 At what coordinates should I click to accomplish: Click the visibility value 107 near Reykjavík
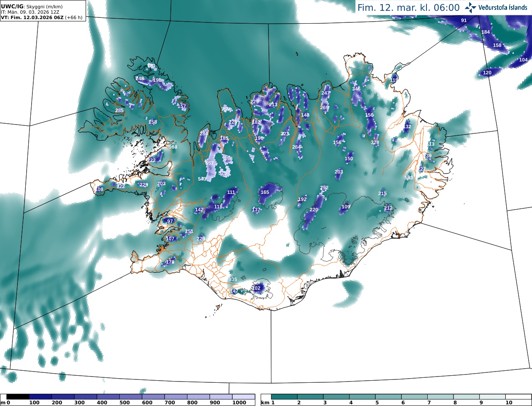pyautogui.click(x=170, y=239)
